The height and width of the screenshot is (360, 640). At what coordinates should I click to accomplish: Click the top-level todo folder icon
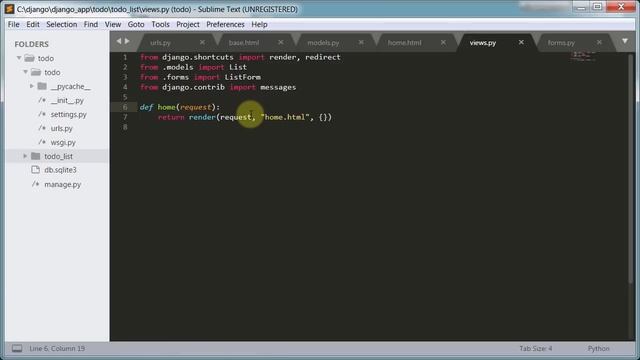point(29,58)
